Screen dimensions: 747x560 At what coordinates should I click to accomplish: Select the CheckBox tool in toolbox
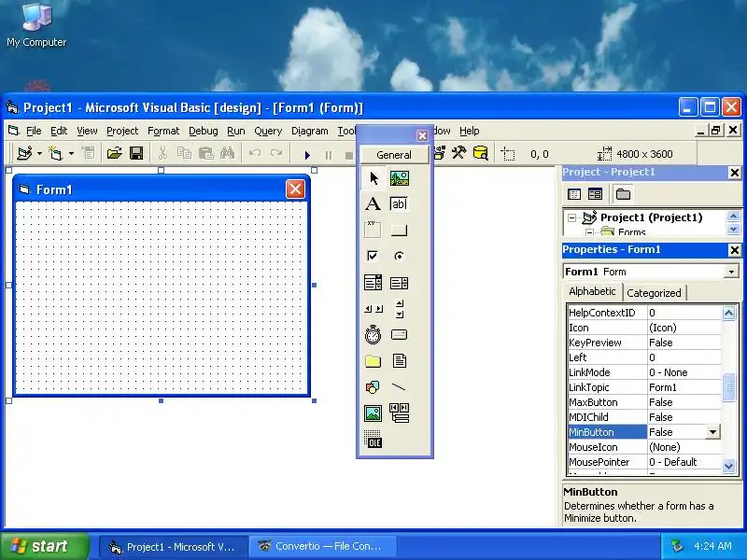(x=373, y=256)
